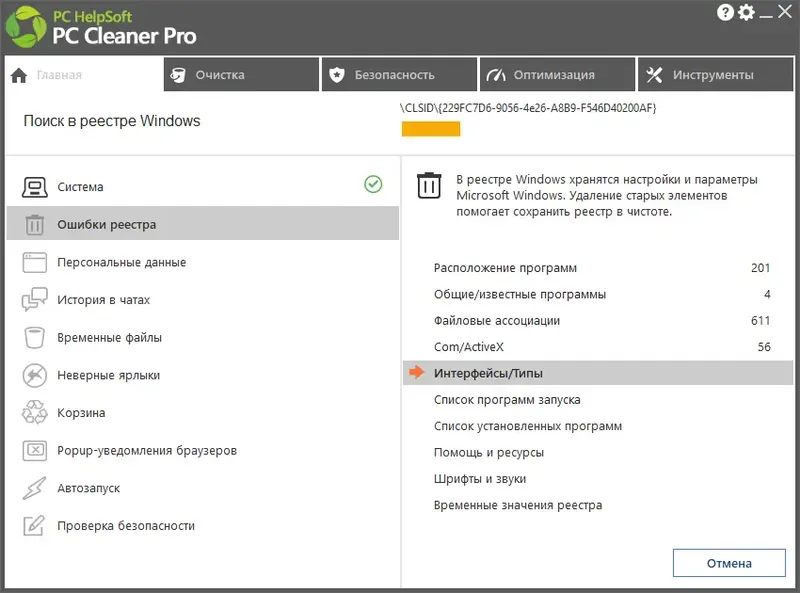Click the highlighted Интерфейсы/Типы row
Screen dimensions: 800x593
(598, 373)
